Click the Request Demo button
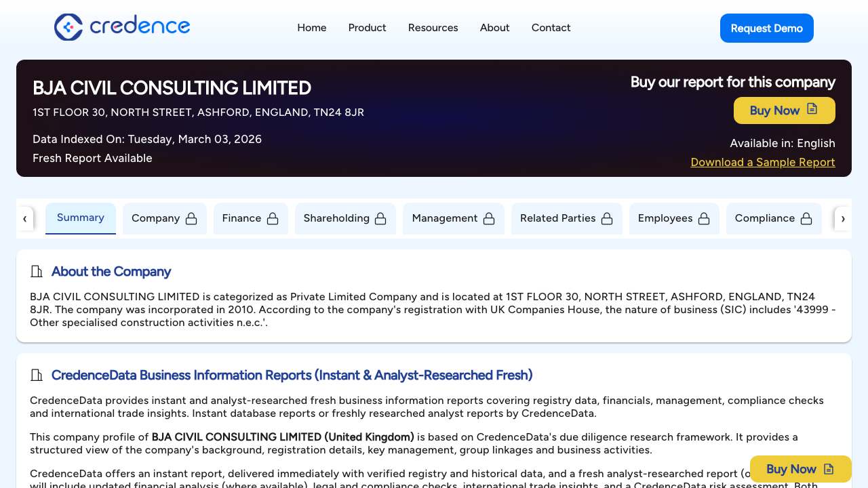868x488 pixels. (x=766, y=28)
